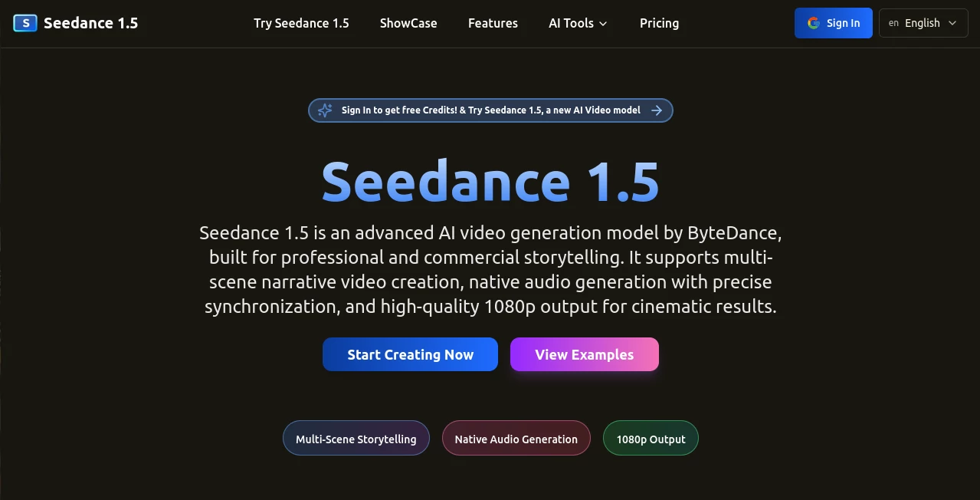Click the "en" language code badge
The image size is (980, 500).
click(x=893, y=23)
